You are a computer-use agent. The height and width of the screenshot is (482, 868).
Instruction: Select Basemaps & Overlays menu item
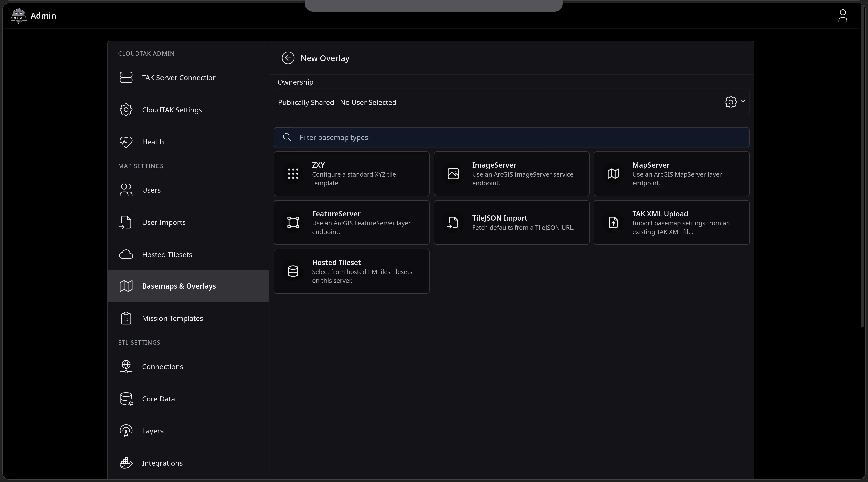click(x=188, y=286)
